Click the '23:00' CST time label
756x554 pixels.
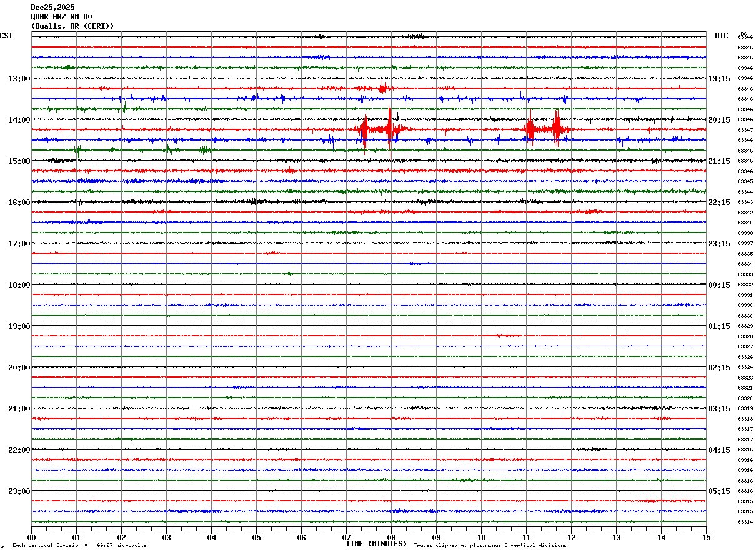tap(19, 491)
